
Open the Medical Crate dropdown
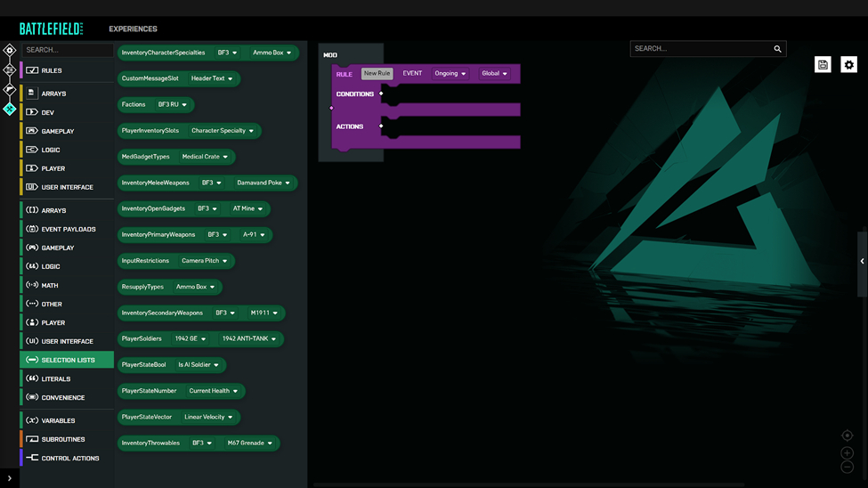pos(206,157)
